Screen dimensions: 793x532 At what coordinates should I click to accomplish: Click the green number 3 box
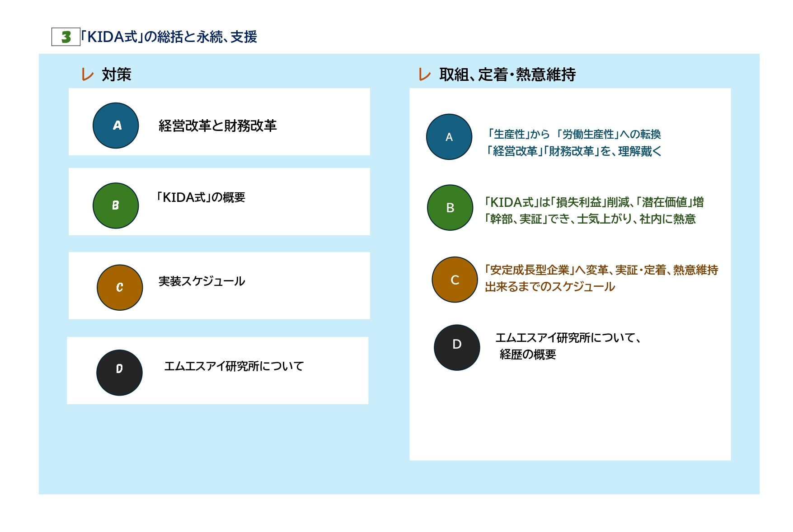[66, 37]
